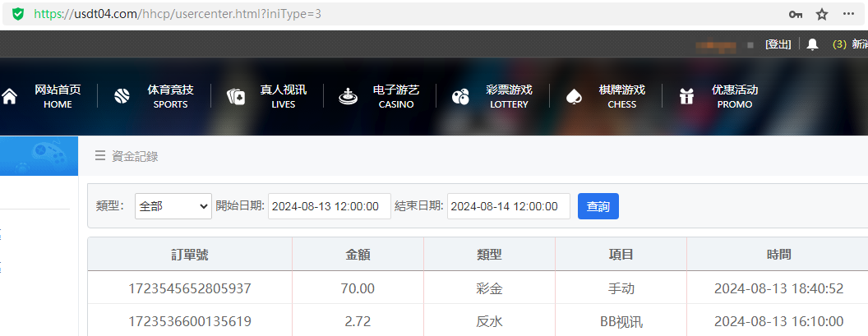Click the 結束日期 end date field
This screenshot has height=336, width=868.
click(x=508, y=206)
